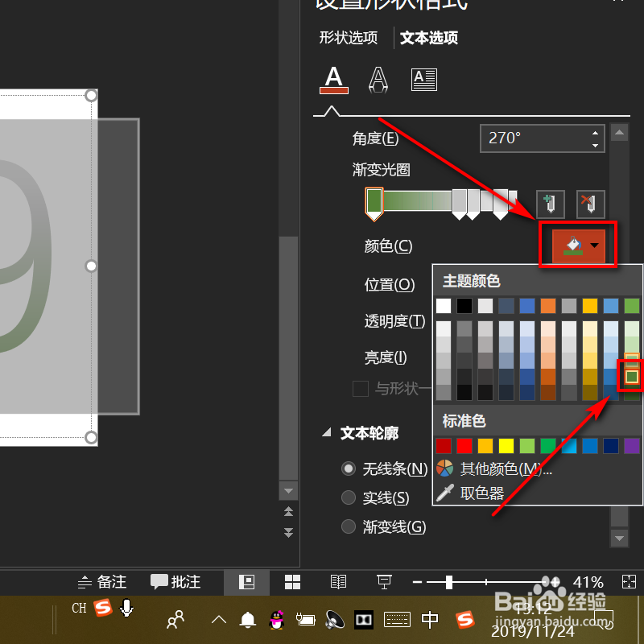Image resolution: width=644 pixels, height=644 pixels.
Task: Switch to Reading view icon
Action: [x=338, y=582]
